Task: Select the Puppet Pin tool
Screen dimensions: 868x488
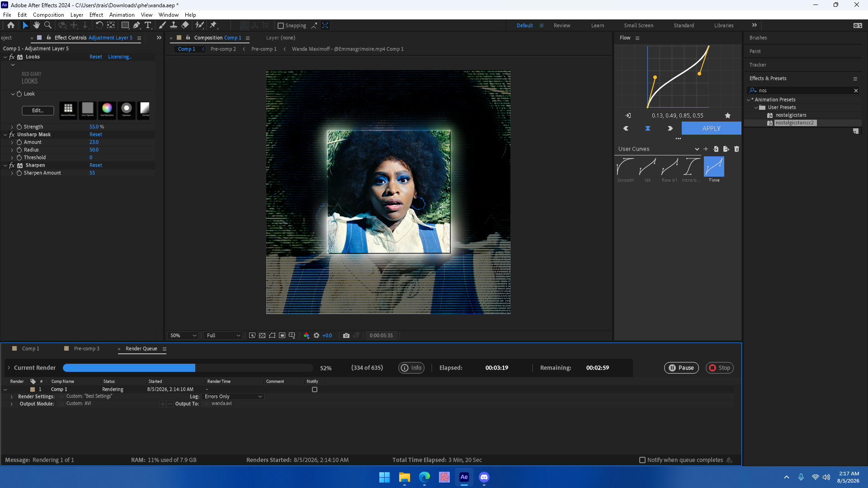Action: [213, 25]
